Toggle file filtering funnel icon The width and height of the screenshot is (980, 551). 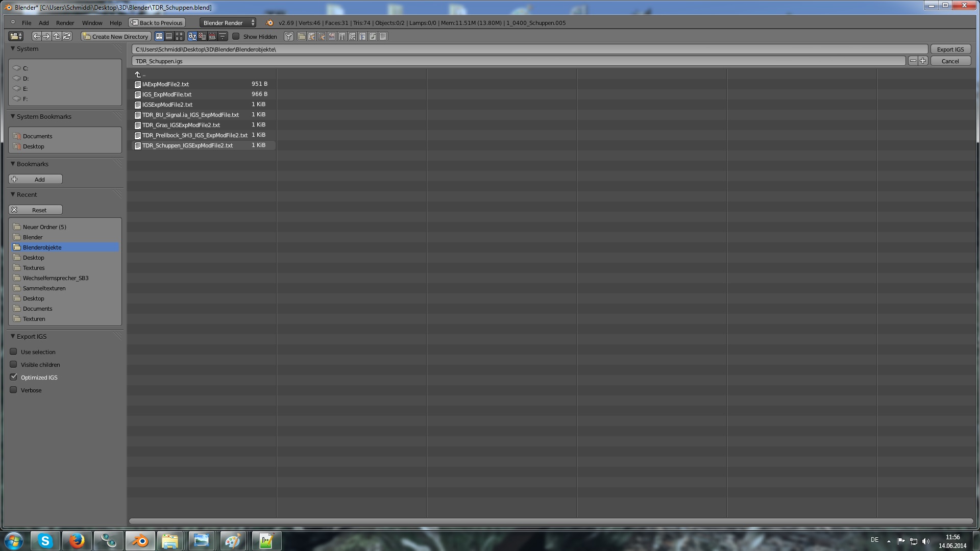pos(289,36)
